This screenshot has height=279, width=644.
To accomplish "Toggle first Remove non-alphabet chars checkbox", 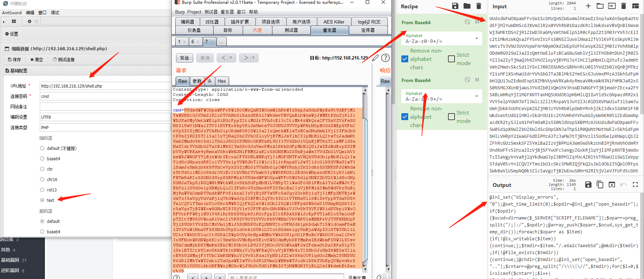I will (x=405, y=59).
